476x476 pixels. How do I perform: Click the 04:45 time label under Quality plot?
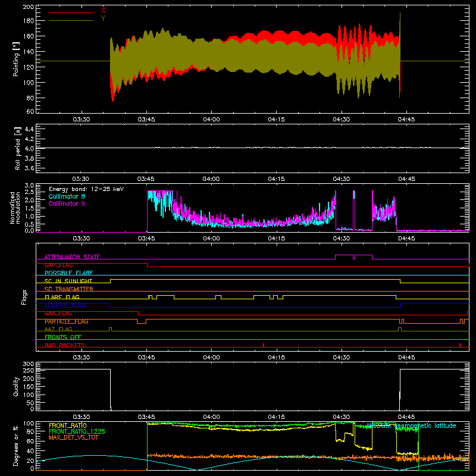[406, 417]
